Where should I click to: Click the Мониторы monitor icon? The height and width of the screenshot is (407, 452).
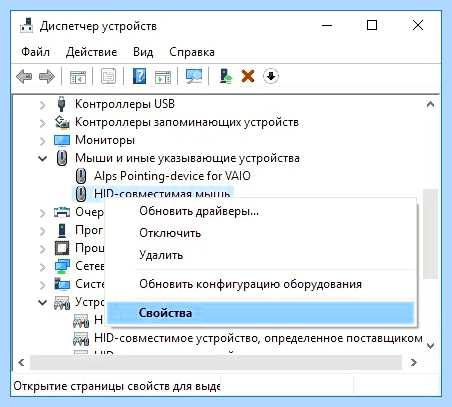pos(62,140)
